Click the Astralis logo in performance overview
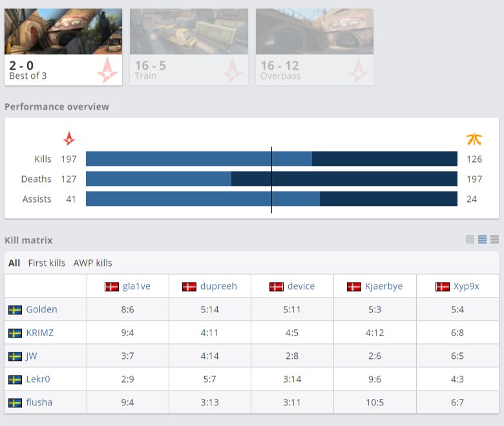This screenshot has height=426, width=504. pyautogui.click(x=68, y=138)
